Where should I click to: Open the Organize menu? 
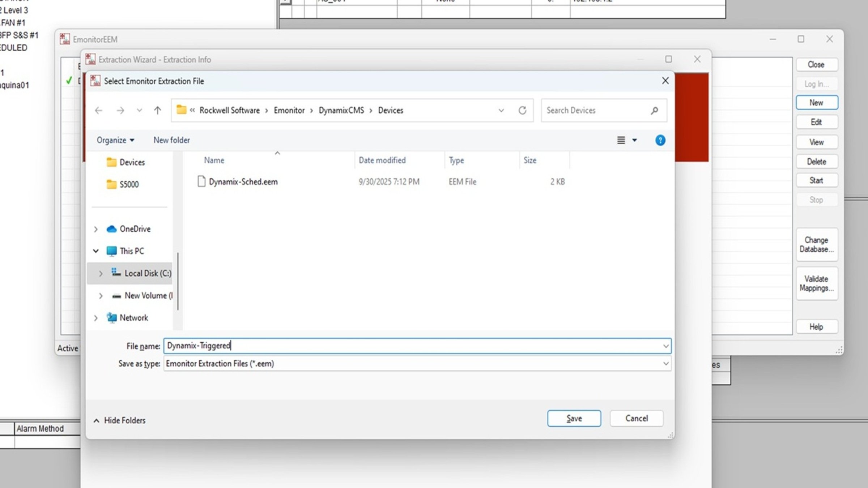pos(115,140)
